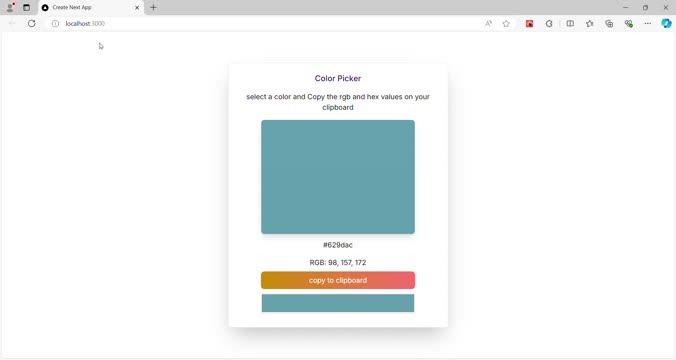The image size is (676, 360).
Task: Open Settings and more menu
Action: pos(648,24)
